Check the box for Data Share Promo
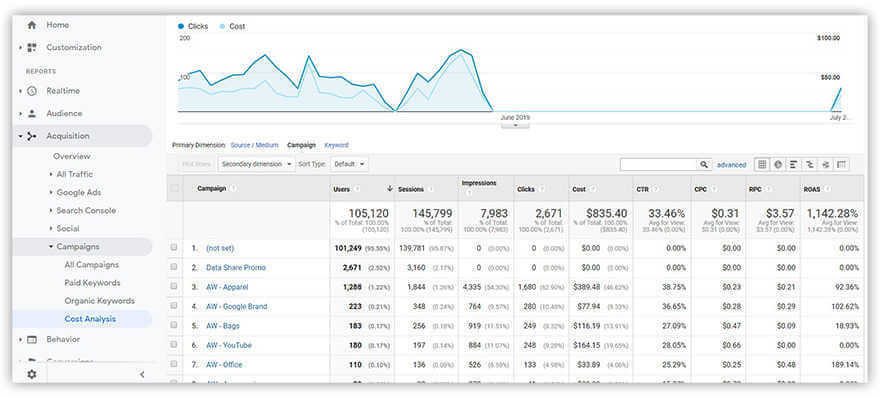 click(174, 267)
